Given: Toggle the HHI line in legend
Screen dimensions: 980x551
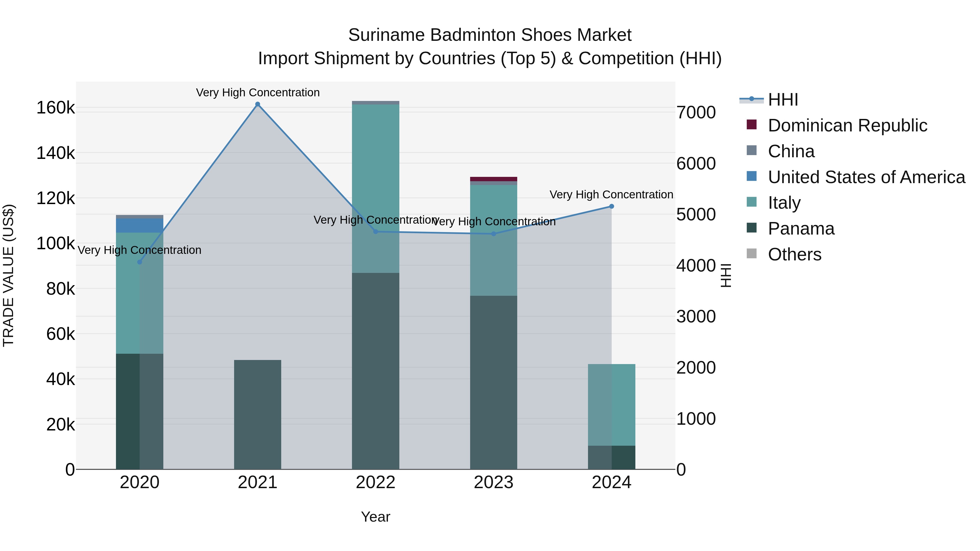Looking at the screenshot, I should [768, 100].
